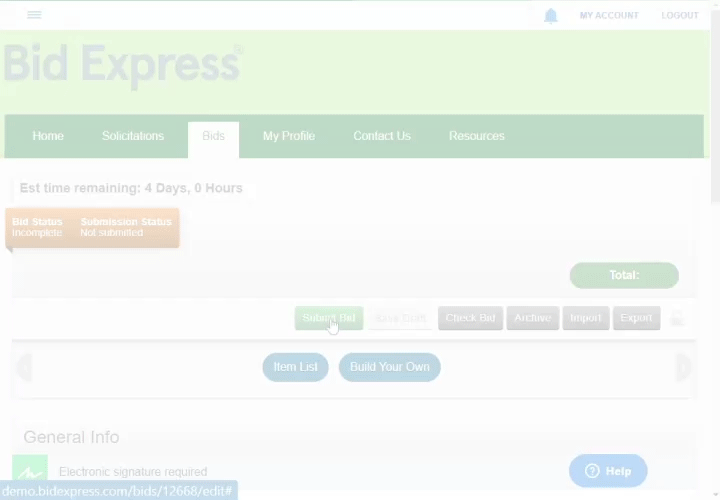Click the electronic signature icon
Viewport: 720px width, 500px height.
click(x=30, y=471)
